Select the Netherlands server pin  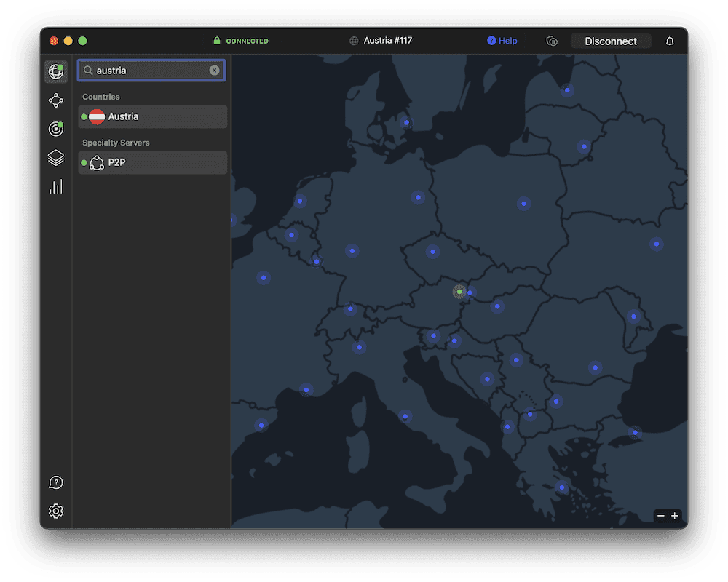[x=300, y=201]
